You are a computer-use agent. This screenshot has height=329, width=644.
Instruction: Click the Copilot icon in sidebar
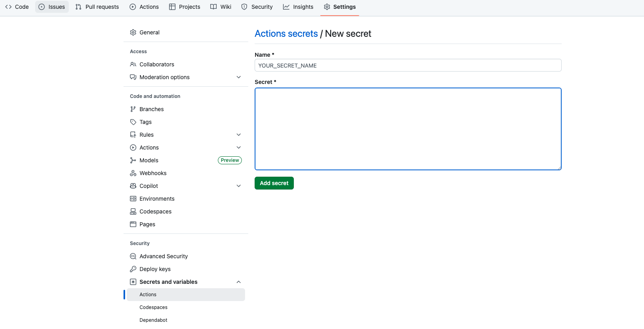tap(133, 186)
